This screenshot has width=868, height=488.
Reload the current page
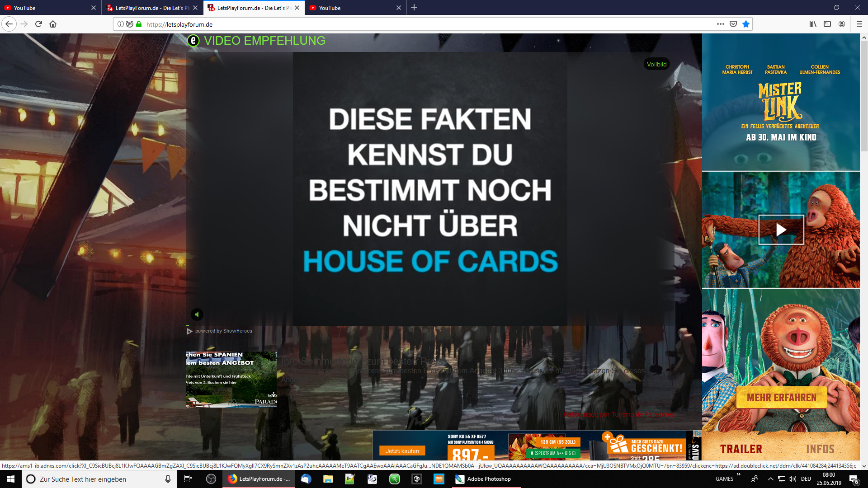[x=38, y=24]
